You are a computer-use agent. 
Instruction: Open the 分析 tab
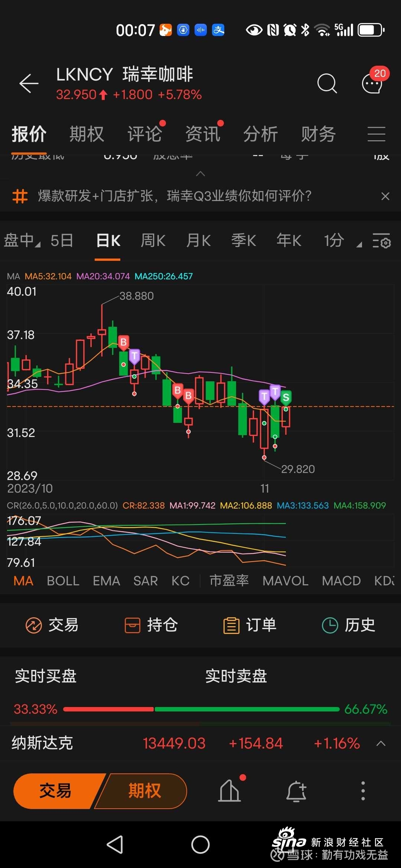(x=261, y=134)
